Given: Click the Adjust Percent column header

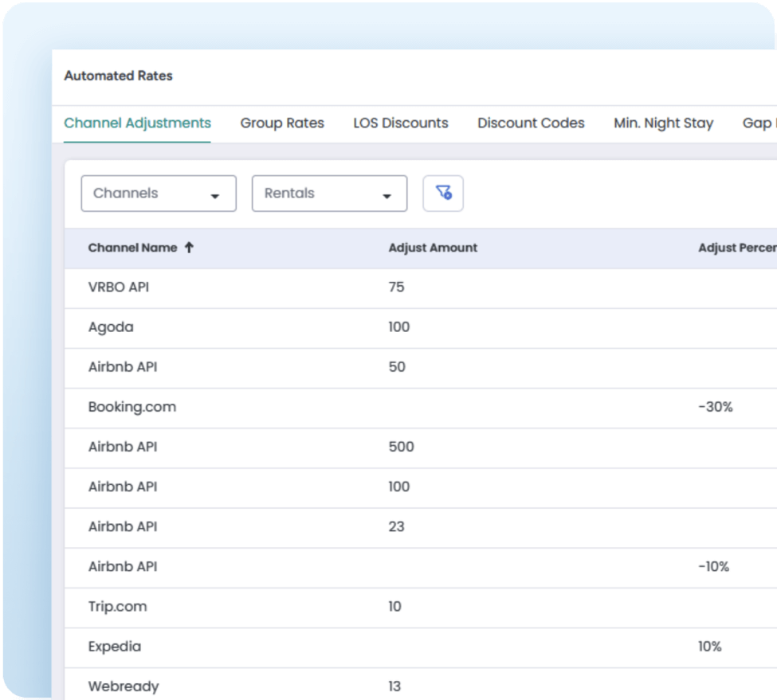Looking at the screenshot, I should pos(734,247).
